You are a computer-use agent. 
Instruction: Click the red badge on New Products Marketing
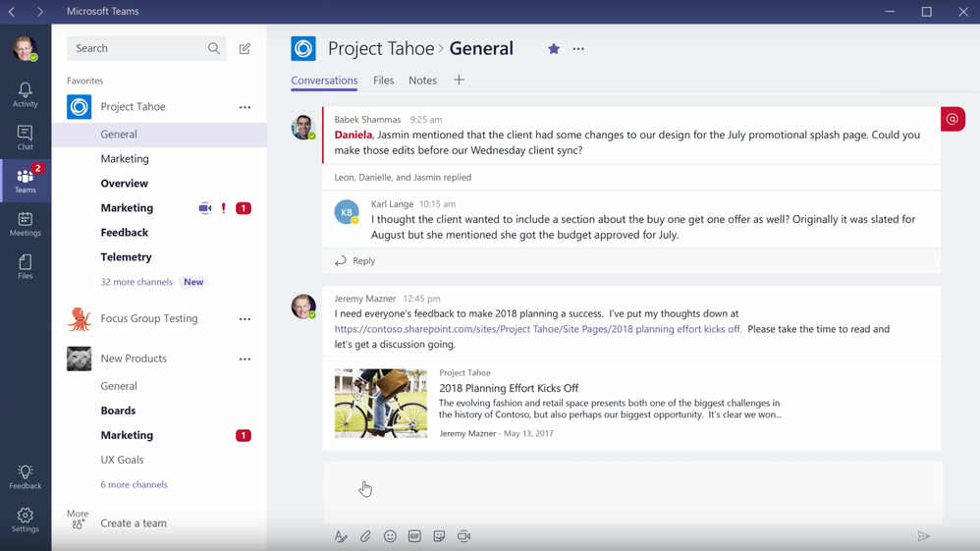(244, 435)
